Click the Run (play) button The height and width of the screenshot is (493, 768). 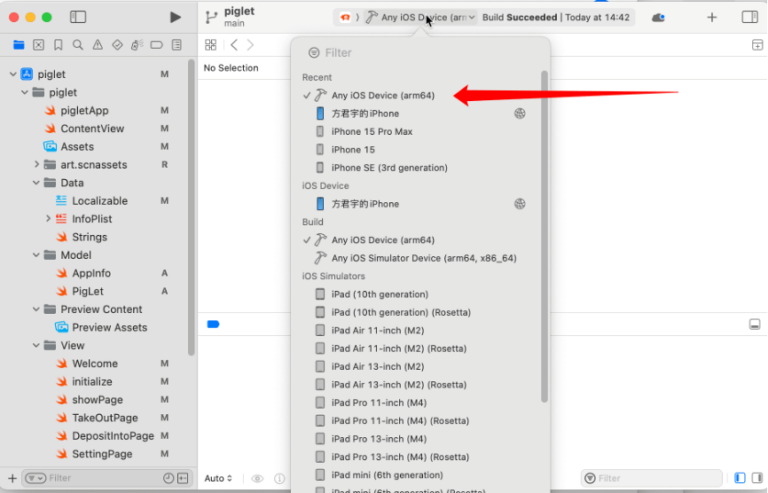pyautogui.click(x=176, y=17)
